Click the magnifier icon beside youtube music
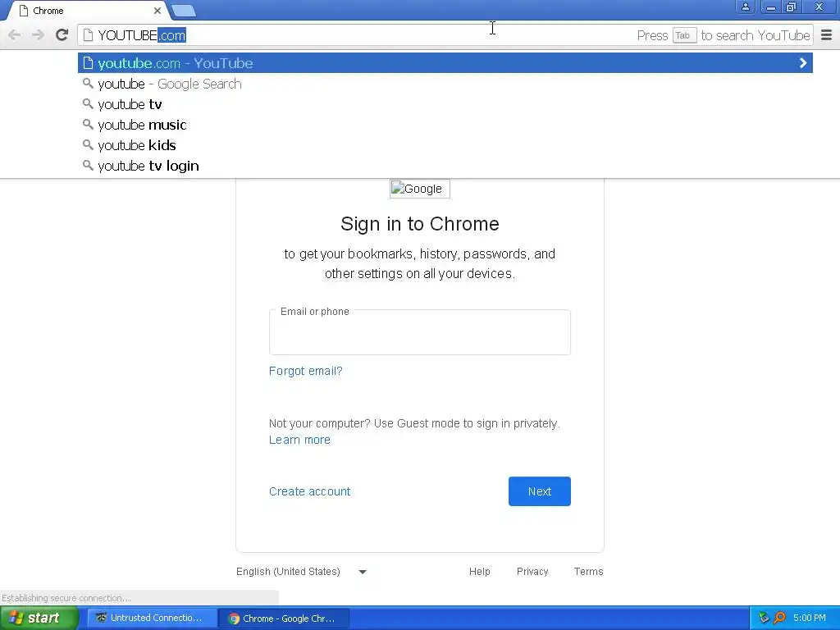The height and width of the screenshot is (630, 840). (x=88, y=125)
